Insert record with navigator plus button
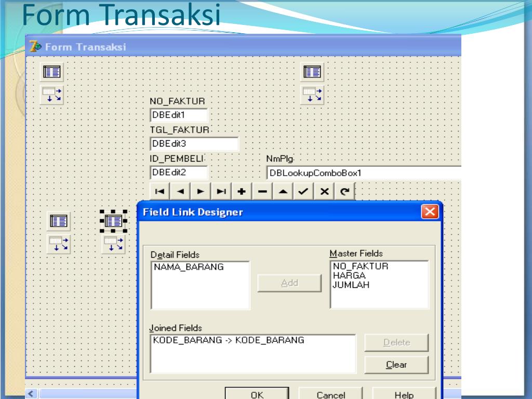The image size is (532, 399). pyautogui.click(x=242, y=192)
